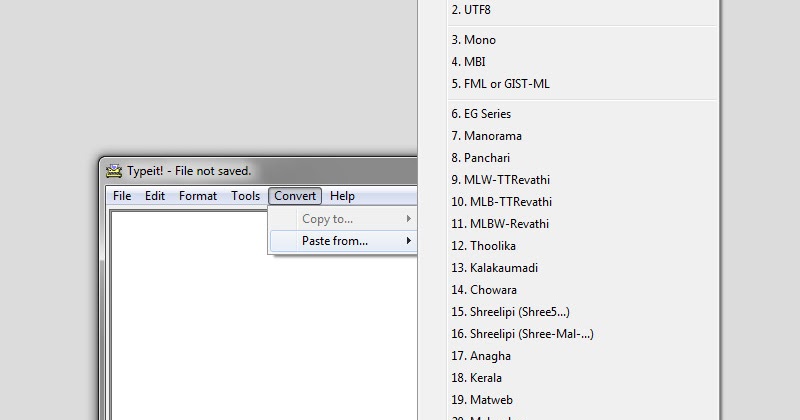Open the Tools menu
The width and height of the screenshot is (800, 420).
coord(245,196)
